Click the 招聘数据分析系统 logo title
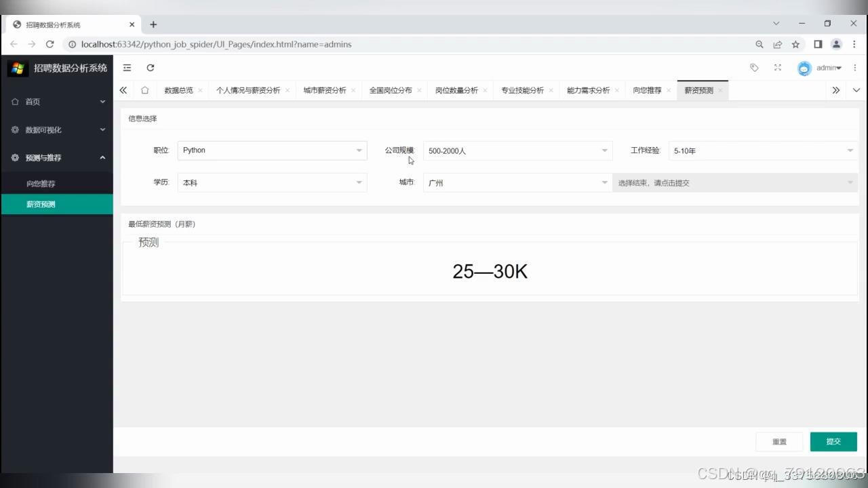This screenshot has height=488, width=868. tap(71, 68)
